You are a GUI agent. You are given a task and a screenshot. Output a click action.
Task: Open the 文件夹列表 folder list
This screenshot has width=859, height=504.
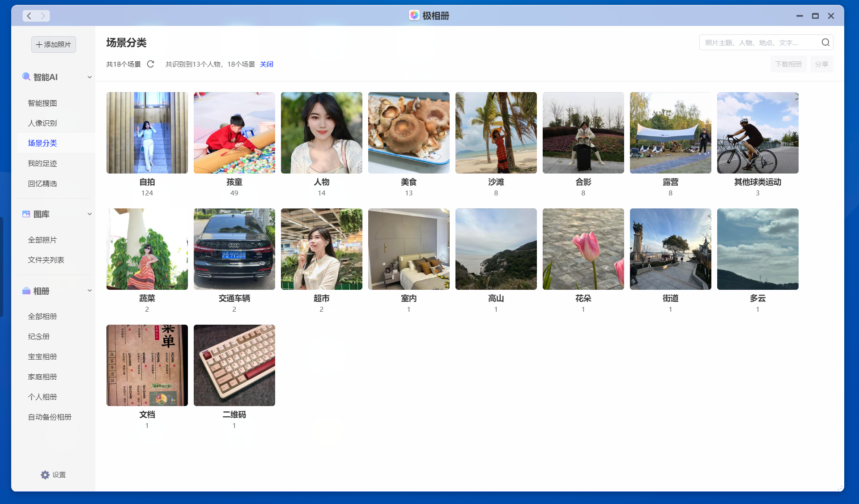click(47, 259)
